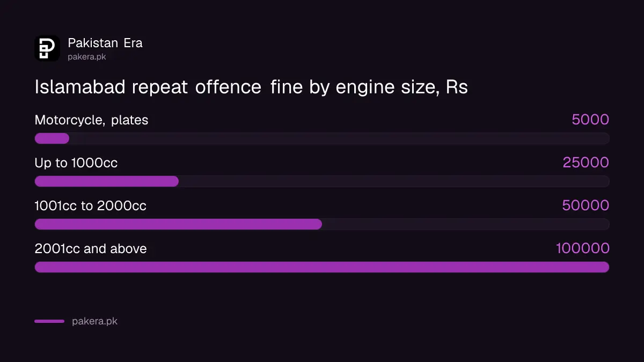644x362 pixels.
Task: Click the empty track of the Motorcycle bar
Action: pos(340,138)
